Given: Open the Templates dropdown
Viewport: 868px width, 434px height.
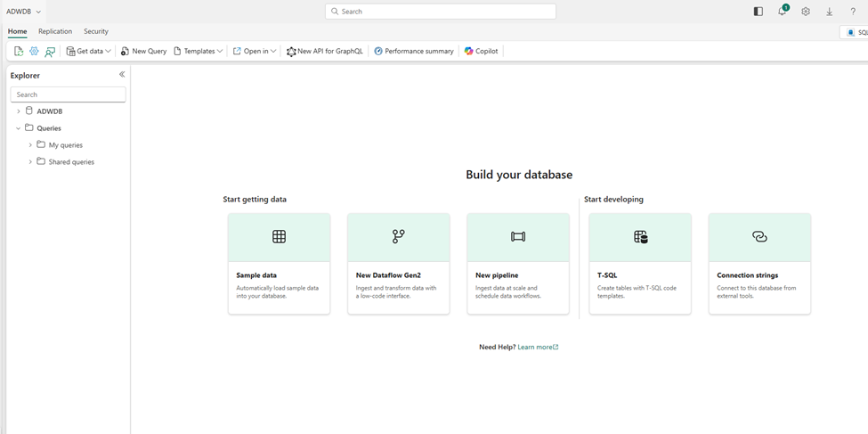Looking at the screenshot, I should [x=199, y=52].
